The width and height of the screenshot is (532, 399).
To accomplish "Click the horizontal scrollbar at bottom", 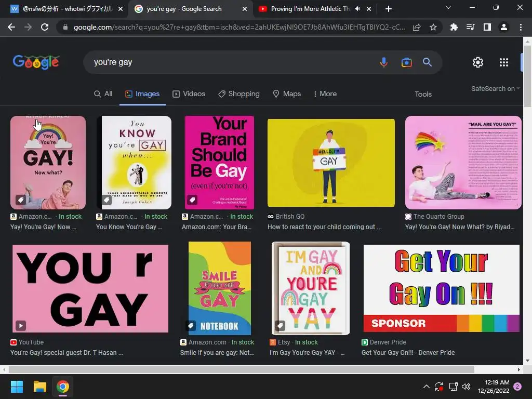I will pos(241,369).
